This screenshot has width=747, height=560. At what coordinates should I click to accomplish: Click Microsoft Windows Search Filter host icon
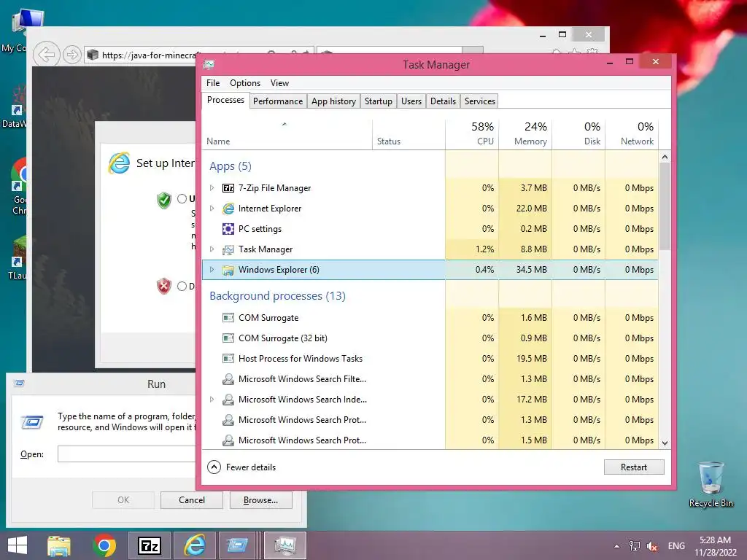click(228, 379)
